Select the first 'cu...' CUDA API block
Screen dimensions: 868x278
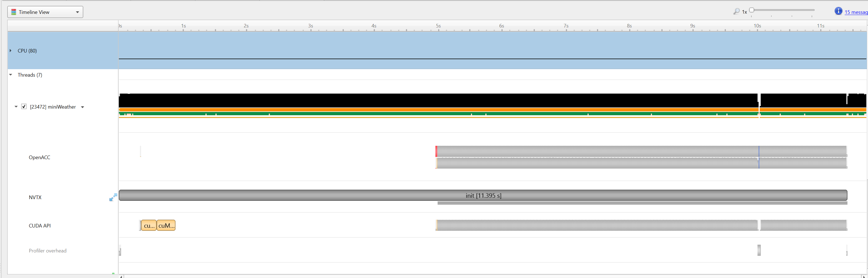point(149,226)
